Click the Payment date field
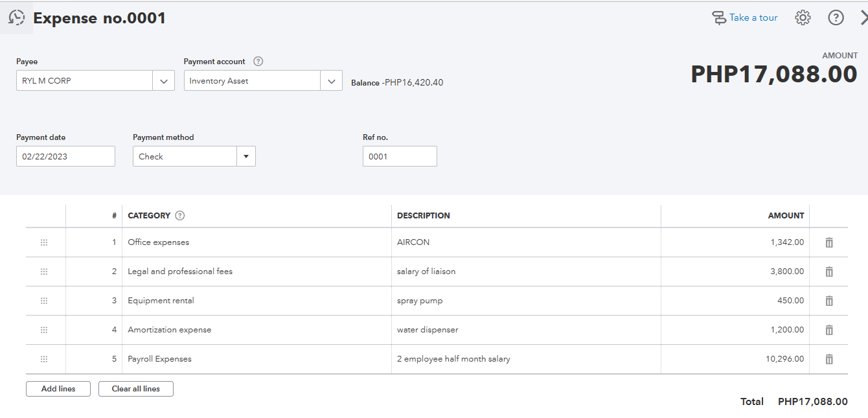 pyautogui.click(x=65, y=156)
